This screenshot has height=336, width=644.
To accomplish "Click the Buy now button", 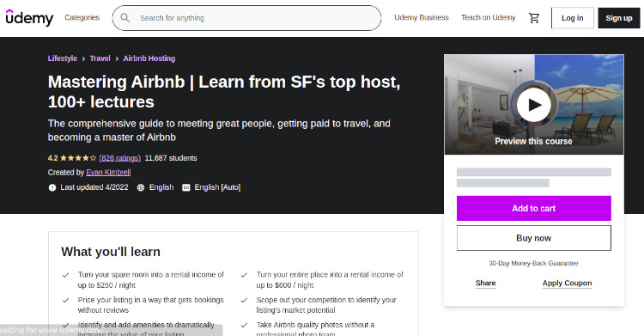I will click(533, 238).
